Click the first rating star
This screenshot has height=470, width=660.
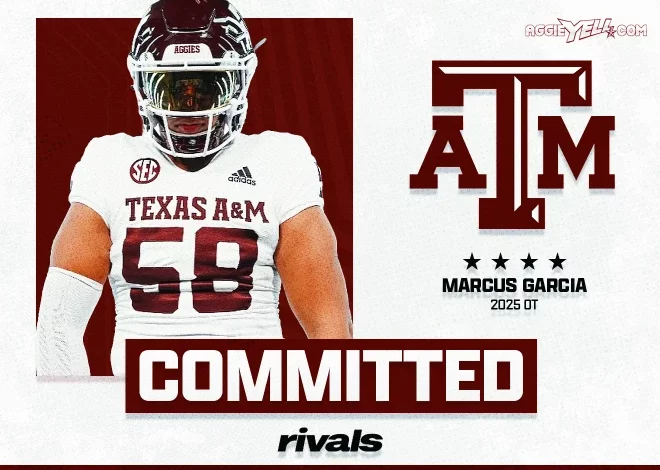click(472, 262)
